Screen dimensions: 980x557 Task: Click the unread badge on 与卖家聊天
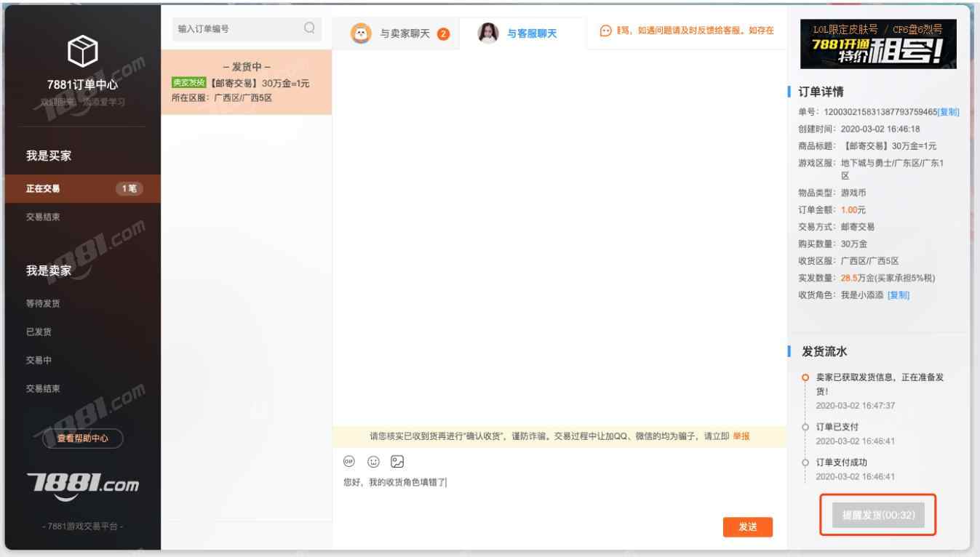pos(445,34)
